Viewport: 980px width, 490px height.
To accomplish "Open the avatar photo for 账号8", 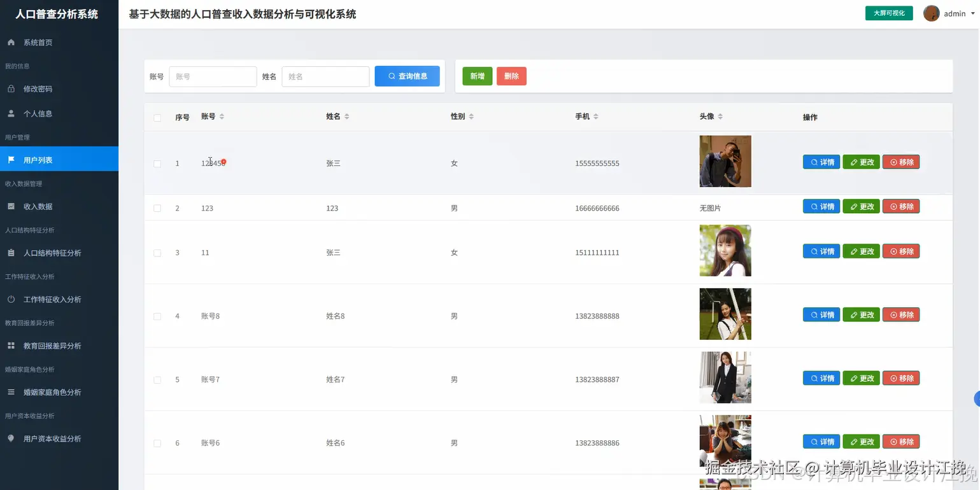I will click(x=725, y=314).
